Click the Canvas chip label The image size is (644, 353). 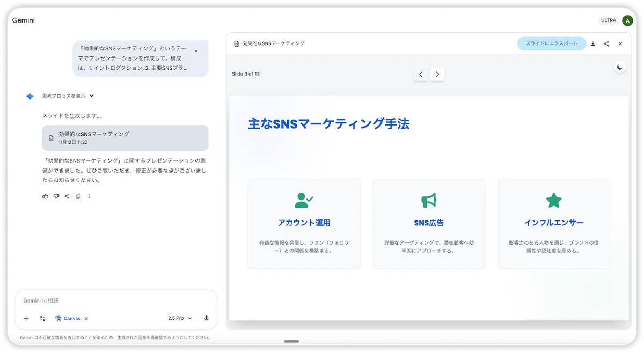tap(72, 318)
